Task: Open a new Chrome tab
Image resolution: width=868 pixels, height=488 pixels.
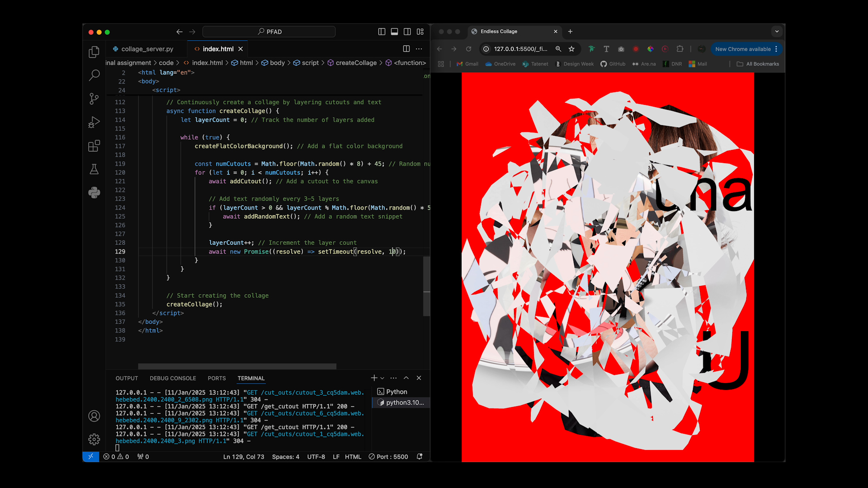Action: 570,32
